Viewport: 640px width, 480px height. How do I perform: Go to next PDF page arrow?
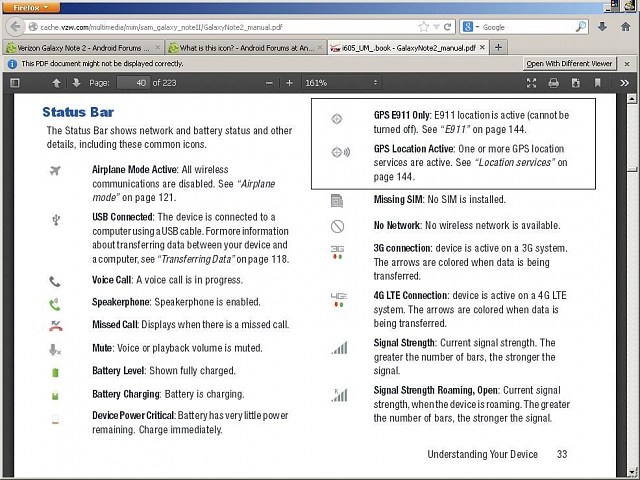click(x=76, y=83)
